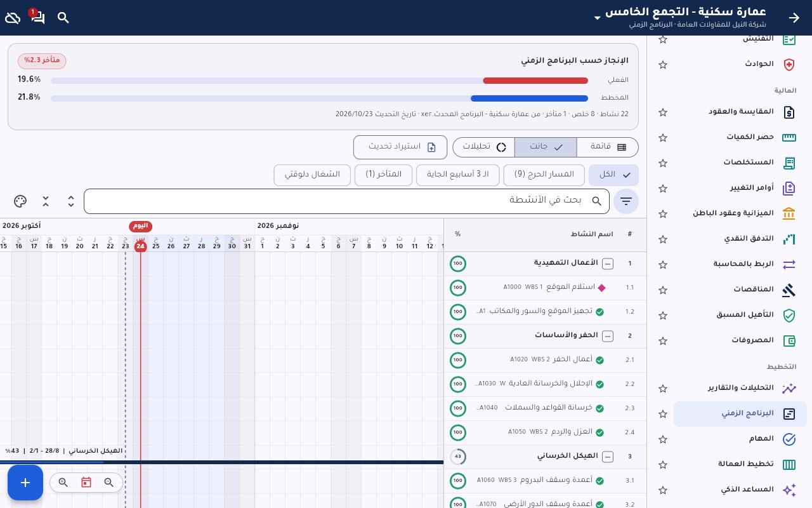Click the المصروفات wallet icon
The image size is (812, 508).
[789, 340]
